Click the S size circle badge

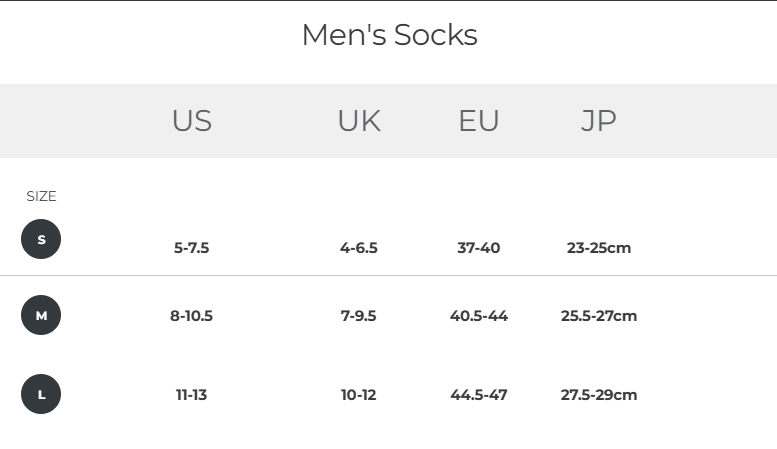41,239
